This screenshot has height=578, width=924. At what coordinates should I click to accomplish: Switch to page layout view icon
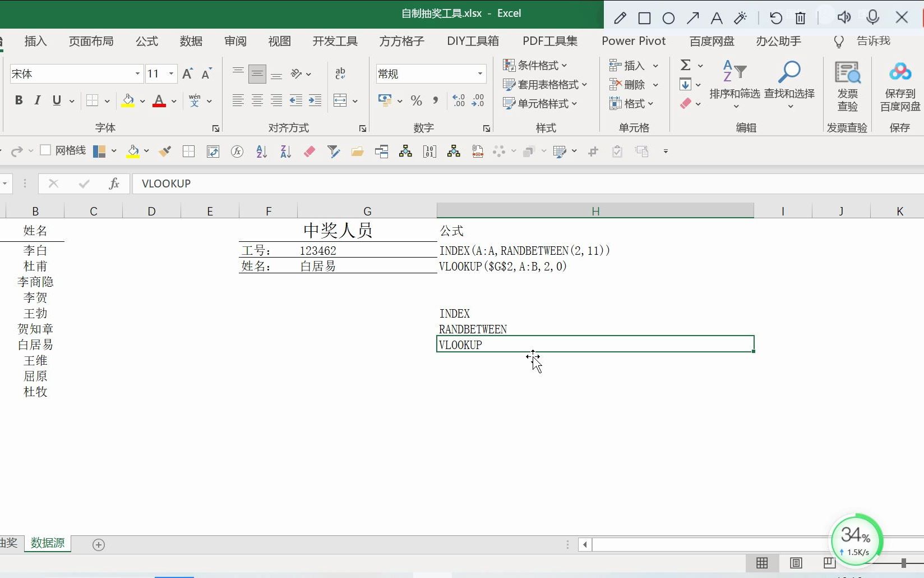tap(796, 563)
